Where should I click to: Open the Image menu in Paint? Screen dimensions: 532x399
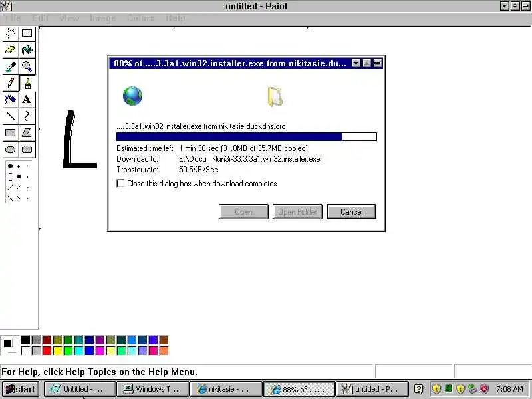click(103, 18)
